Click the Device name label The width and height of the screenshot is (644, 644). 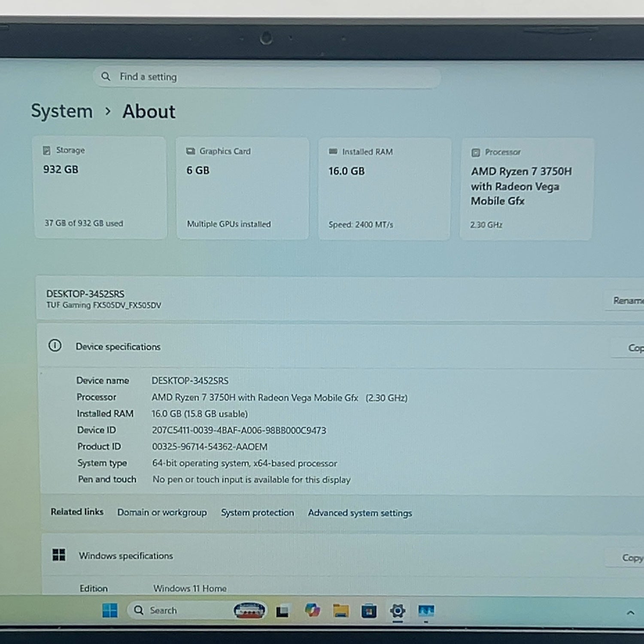click(x=103, y=380)
